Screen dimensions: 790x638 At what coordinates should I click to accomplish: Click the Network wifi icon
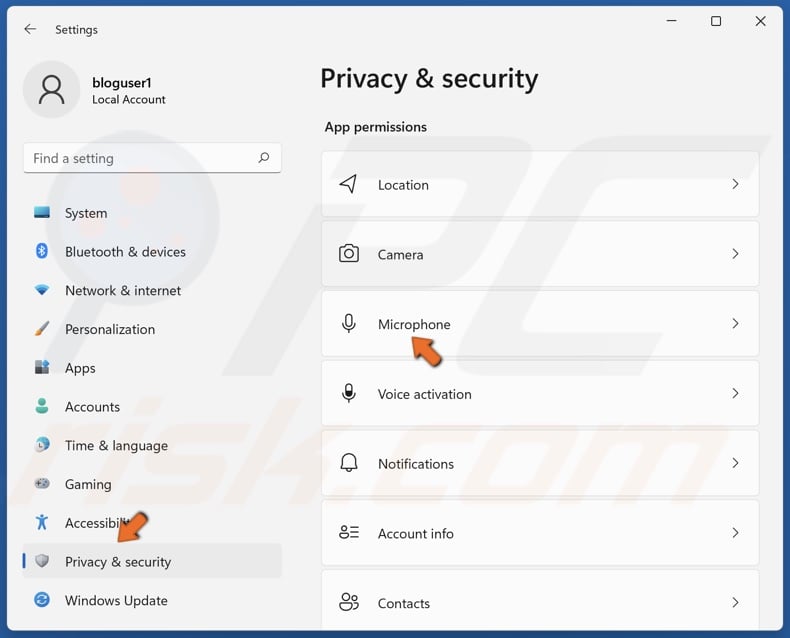coord(42,290)
